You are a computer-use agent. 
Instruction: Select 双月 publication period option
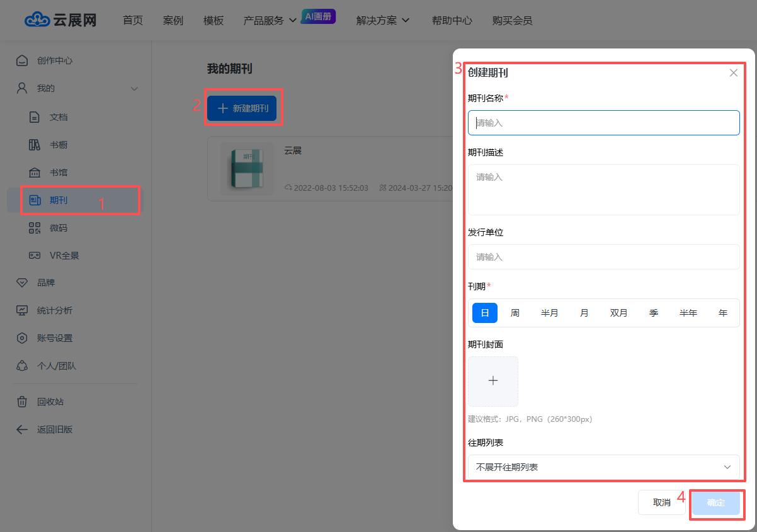pos(618,313)
